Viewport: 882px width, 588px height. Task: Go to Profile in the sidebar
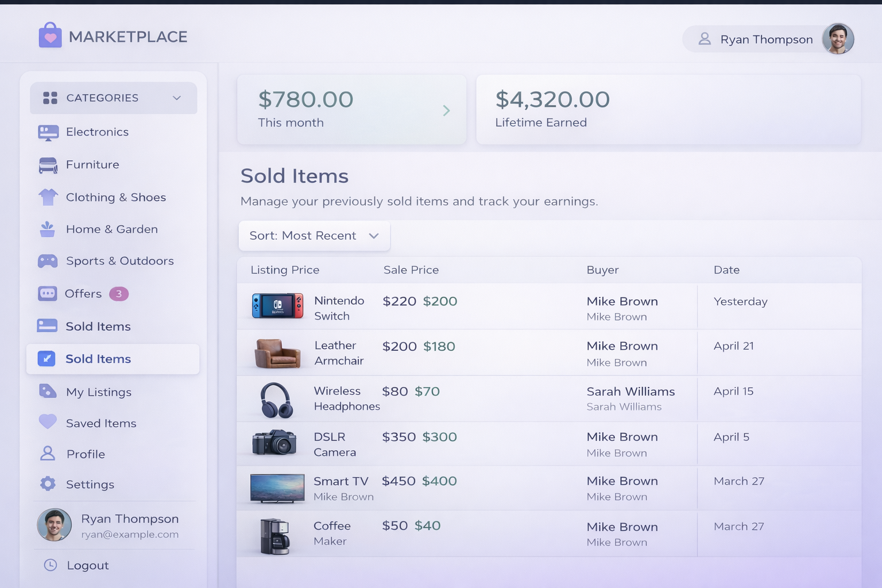point(86,454)
